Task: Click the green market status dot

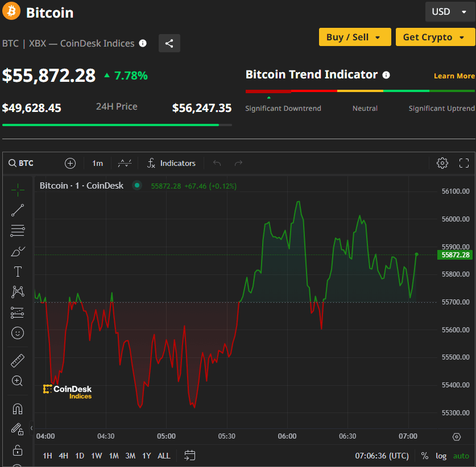Action: click(137, 185)
